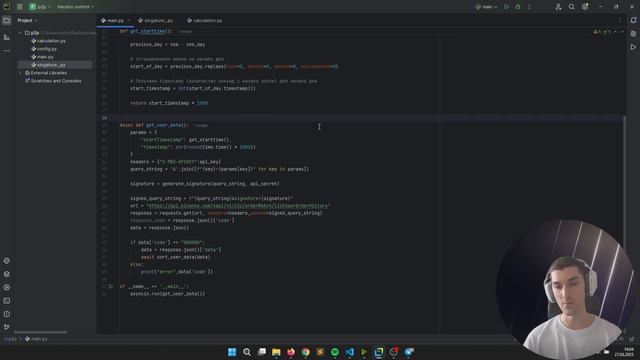
Task: Open Windows taskbar search icon
Action: pyautogui.click(x=247, y=352)
